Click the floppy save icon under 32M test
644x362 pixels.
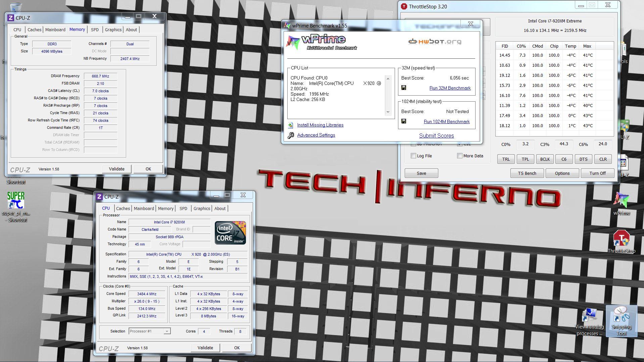pos(404,88)
